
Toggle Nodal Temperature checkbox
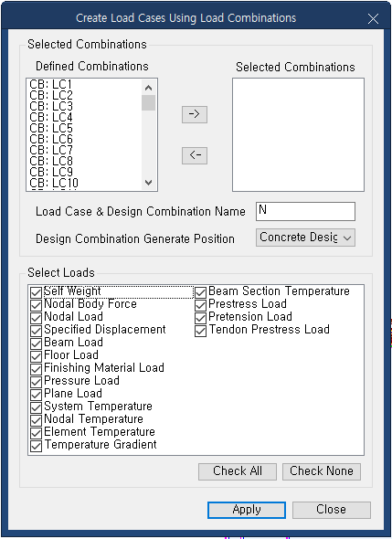click(x=36, y=420)
